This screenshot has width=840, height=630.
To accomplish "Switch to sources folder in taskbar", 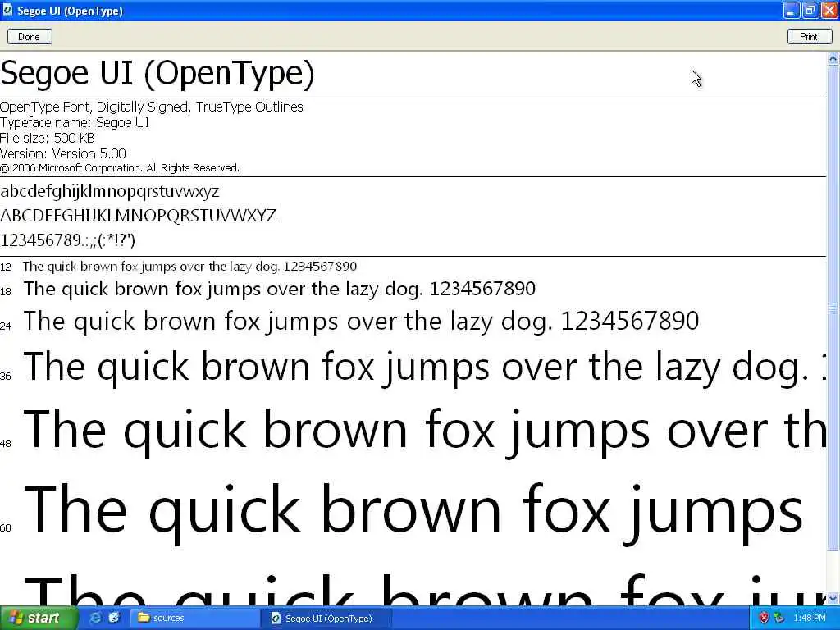I will click(195, 619).
